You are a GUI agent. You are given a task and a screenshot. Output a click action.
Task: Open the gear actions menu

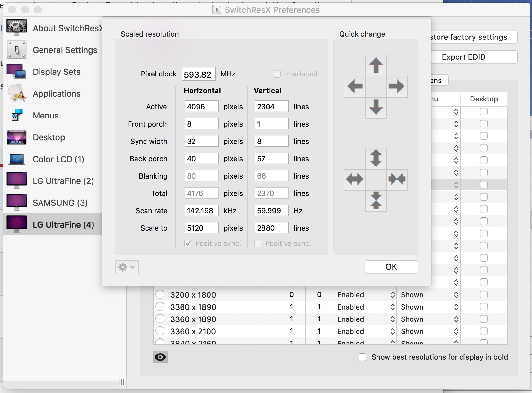click(x=127, y=267)
